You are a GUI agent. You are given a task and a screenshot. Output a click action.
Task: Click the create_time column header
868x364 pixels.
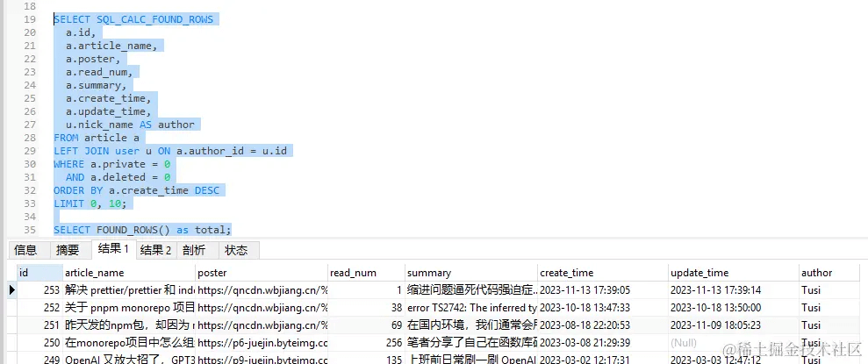603,273
